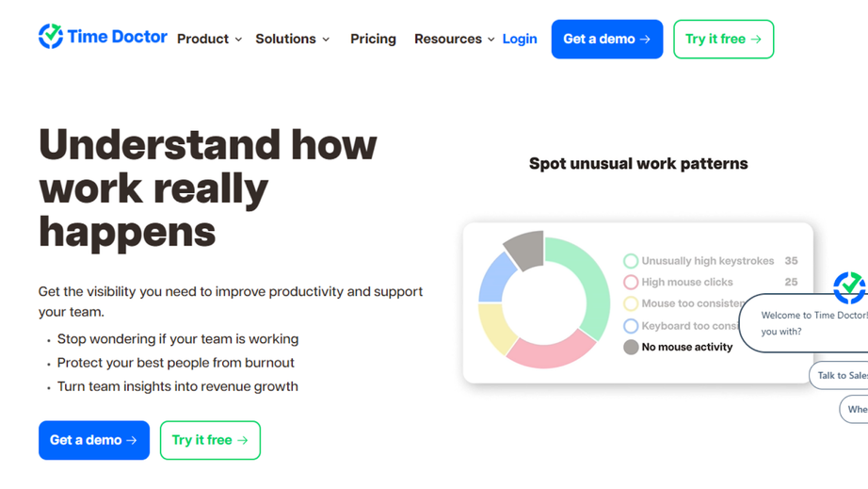Click the Time Doctor chat widget avatar
The height and width of the screenshot is (489, 868).
(850, 286)
